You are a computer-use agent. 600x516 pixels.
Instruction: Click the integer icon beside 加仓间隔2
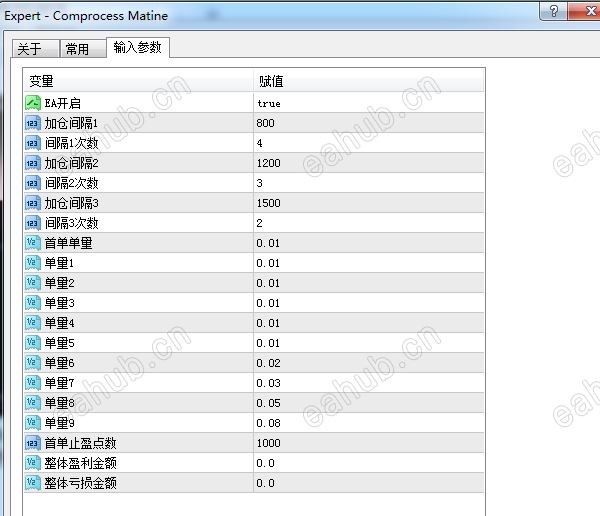pos(33,163)
